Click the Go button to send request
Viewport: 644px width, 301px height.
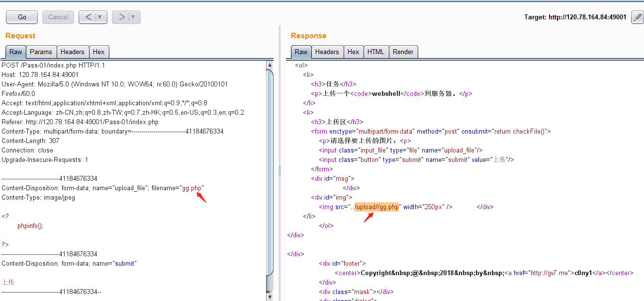point(22,17)
